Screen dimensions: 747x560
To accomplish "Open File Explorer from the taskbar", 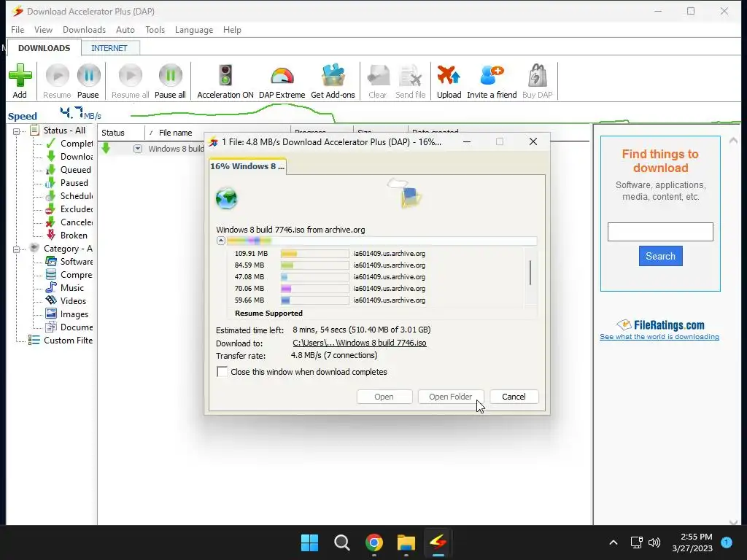I will [406, 542].
